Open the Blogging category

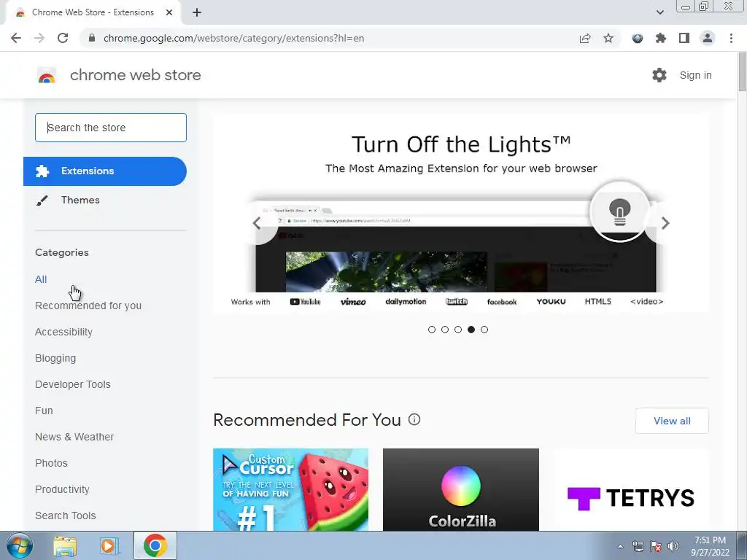click(x=55, y=358)
